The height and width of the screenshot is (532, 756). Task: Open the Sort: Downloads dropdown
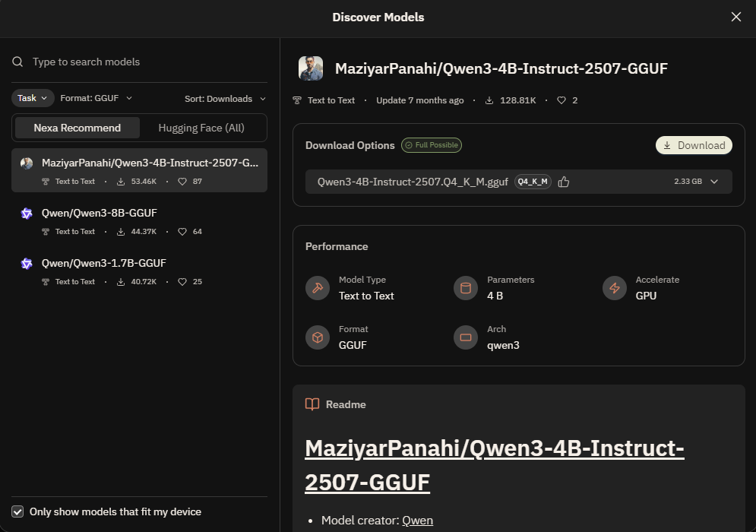pos(225,99)
